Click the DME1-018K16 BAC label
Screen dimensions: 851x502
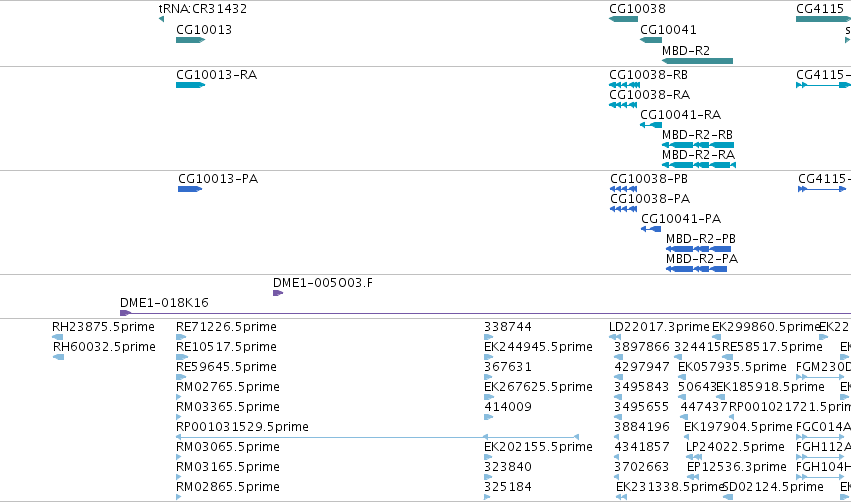pos(164,303)
